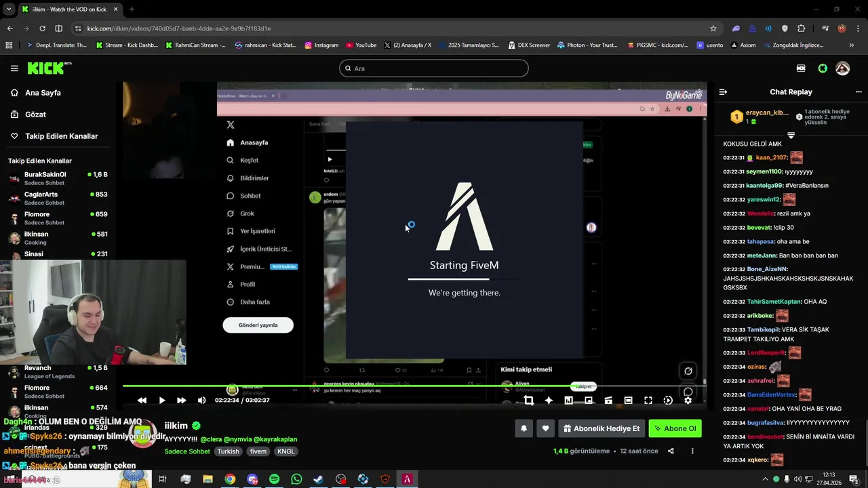Screen dimensions: 868x488
Task: Reload the page
Action: 42,28
